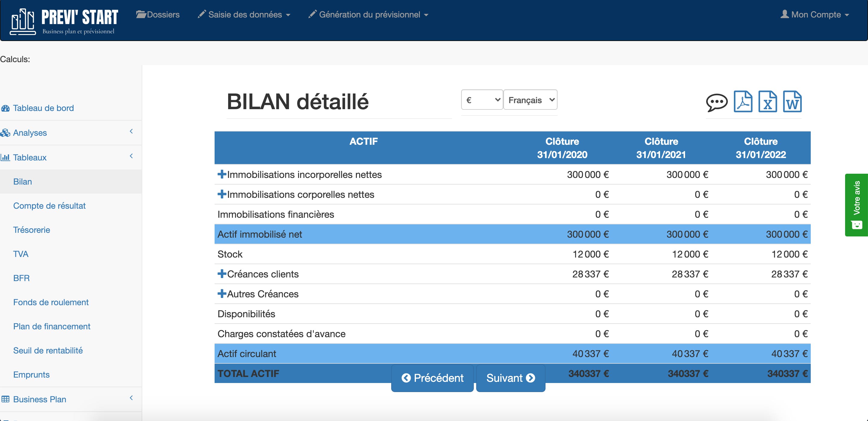Click the Suivant button

(510, 378)
